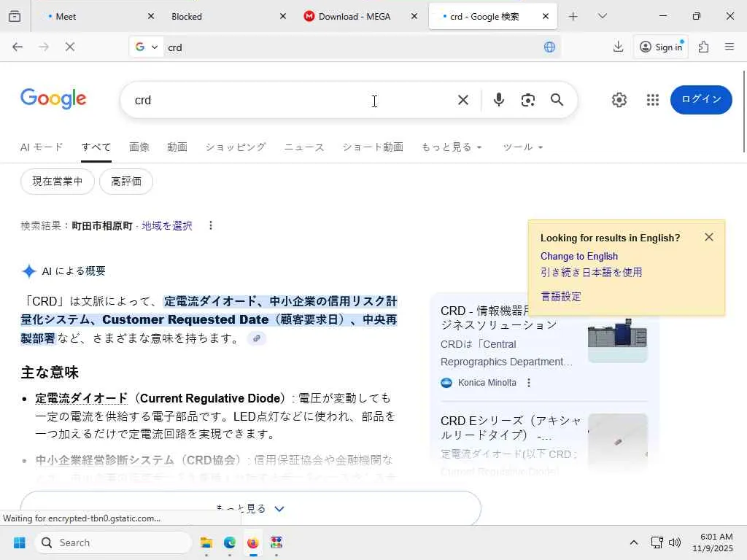Open location options three-dot menu
The image size is (747, 560).
point(211,226)
